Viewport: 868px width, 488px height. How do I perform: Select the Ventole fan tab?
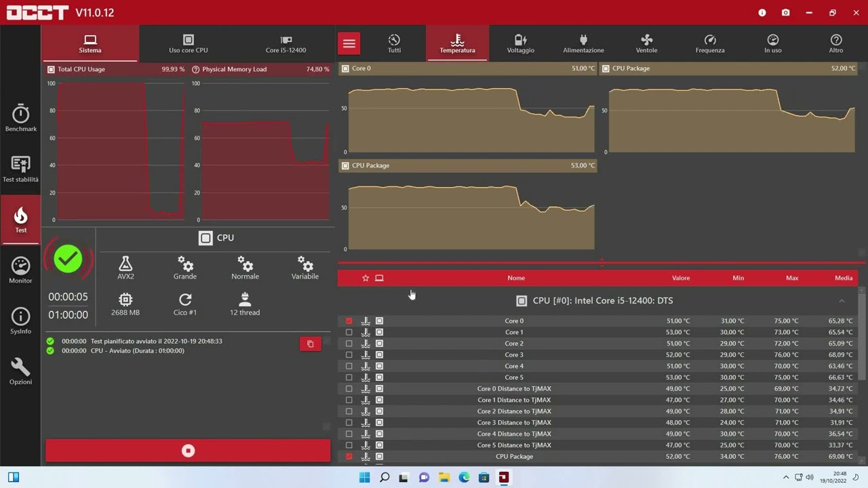pos(646,43)
